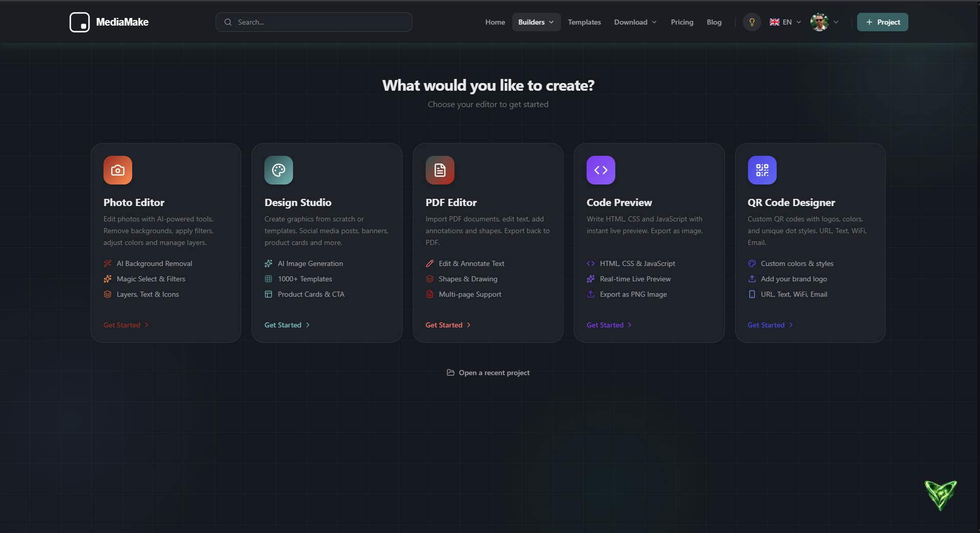This screenshot has height=533, width=980.
Task: Create a new project with the Project button
Action: click(x=883, y=22)
